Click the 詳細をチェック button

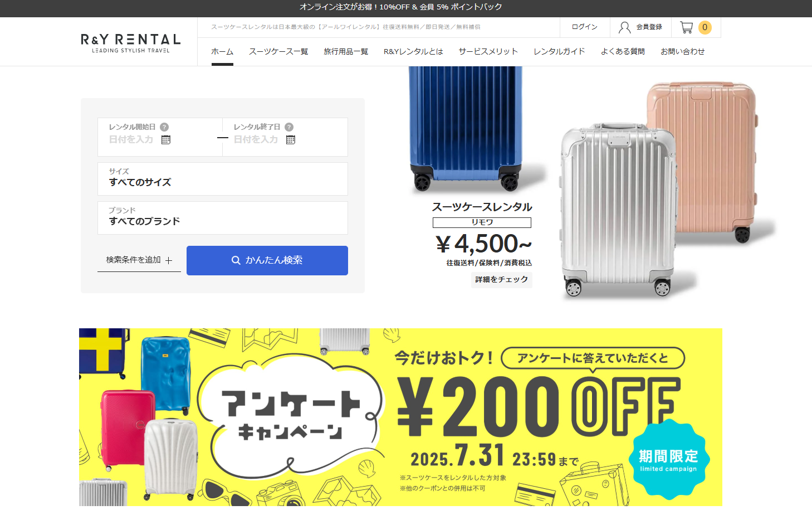click(x=502, y=279)
